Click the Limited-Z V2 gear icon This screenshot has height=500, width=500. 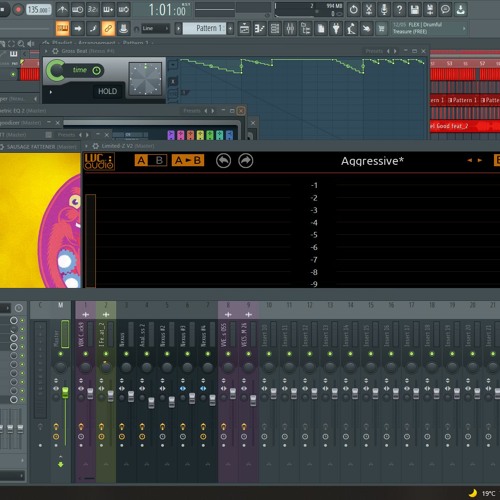(x=96, y=146)
